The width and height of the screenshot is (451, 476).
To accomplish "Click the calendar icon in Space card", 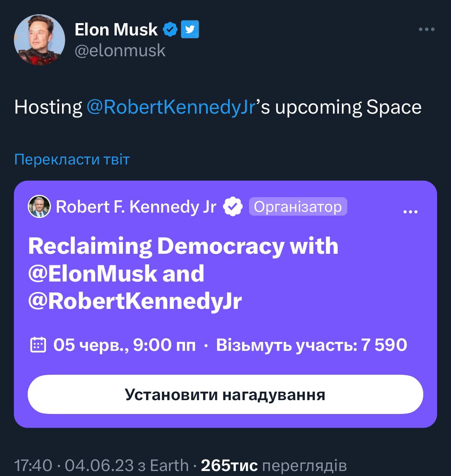I will click(x=38, y=345).
